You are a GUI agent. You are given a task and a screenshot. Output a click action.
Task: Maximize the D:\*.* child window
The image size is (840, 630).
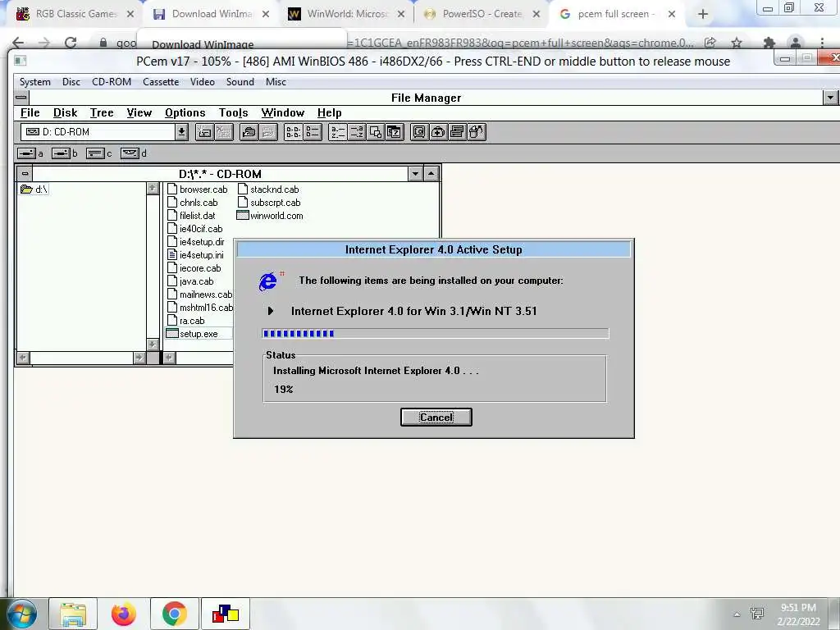coord(431,174)
